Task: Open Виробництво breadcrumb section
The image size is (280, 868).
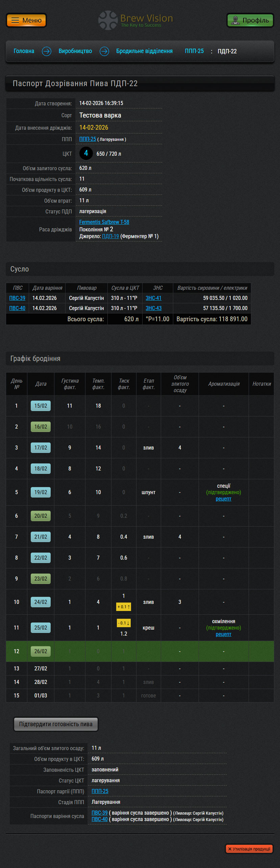Action: (x=75, y=51)
